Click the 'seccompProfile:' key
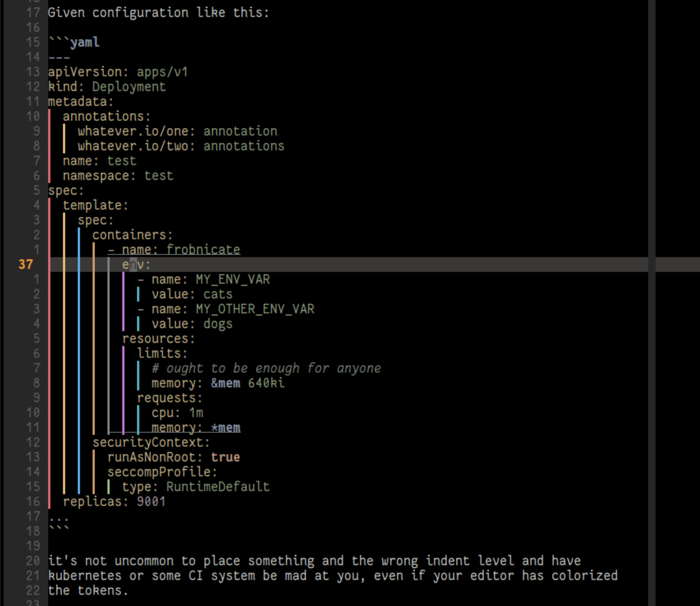 point(162,472)
